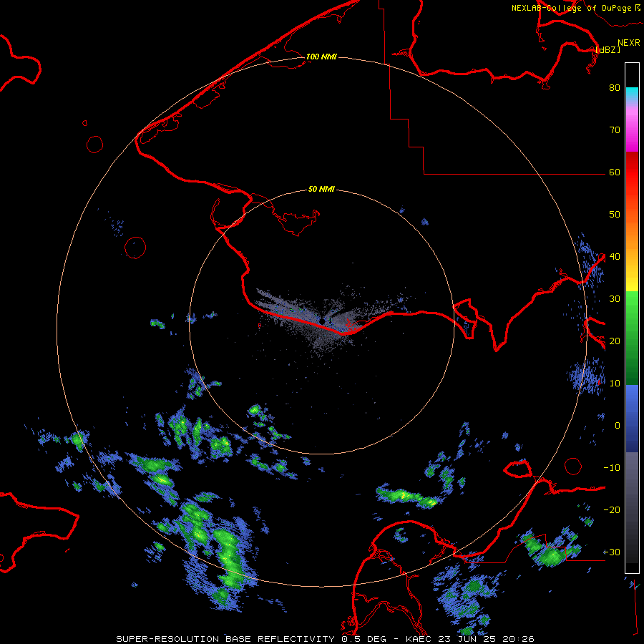Click the positive 20 value on the dBZ scale

615,341
